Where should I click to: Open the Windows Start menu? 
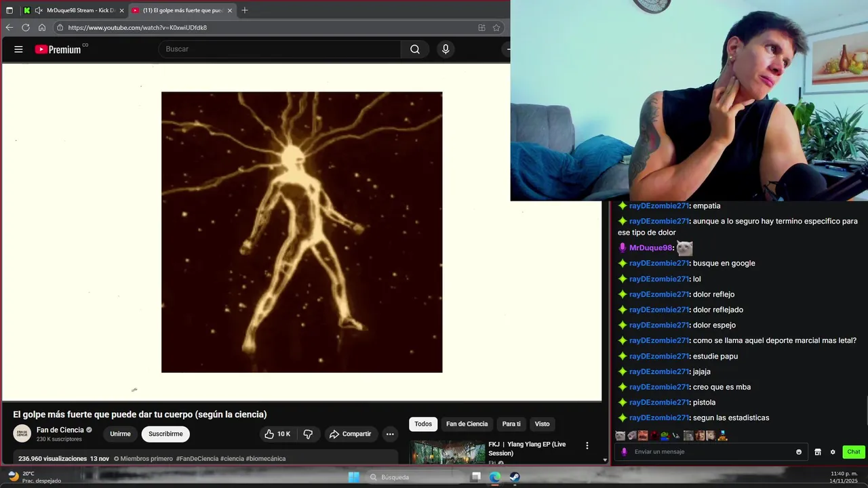[x=354, y=477]
